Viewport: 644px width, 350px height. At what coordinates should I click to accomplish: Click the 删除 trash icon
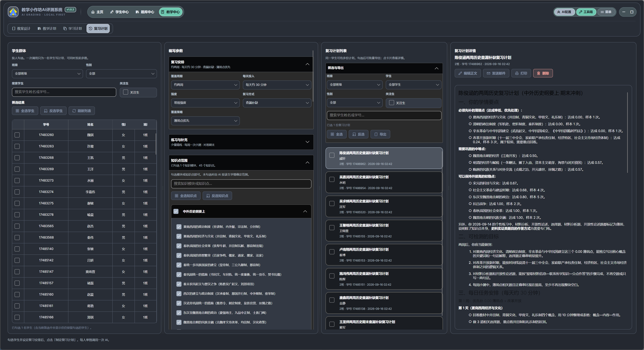pos(539,73)
